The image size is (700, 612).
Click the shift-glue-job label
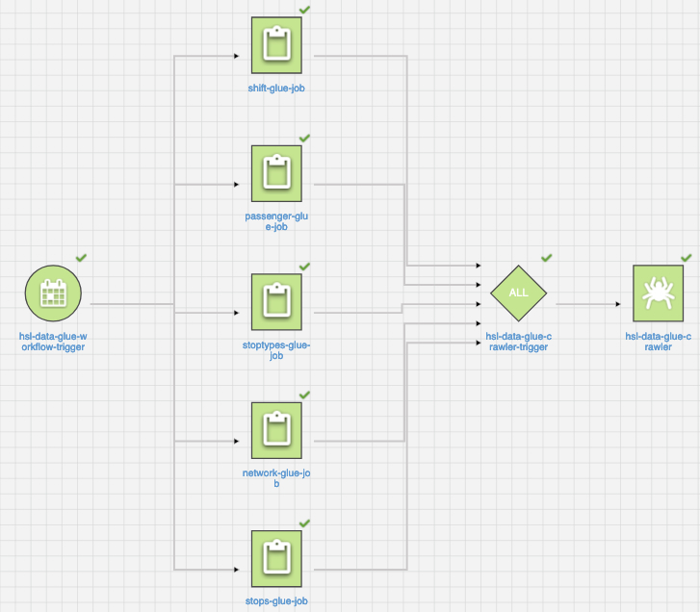[x=276, y=88]
